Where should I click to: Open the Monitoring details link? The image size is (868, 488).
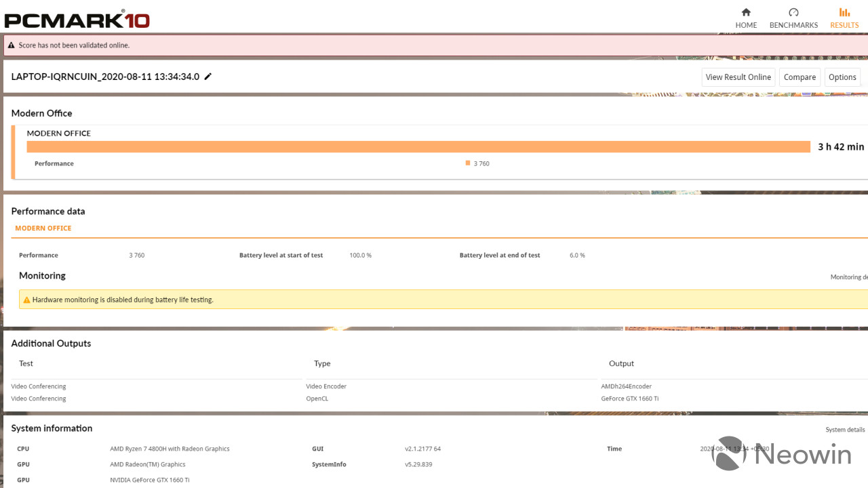(x=849, y=277)
